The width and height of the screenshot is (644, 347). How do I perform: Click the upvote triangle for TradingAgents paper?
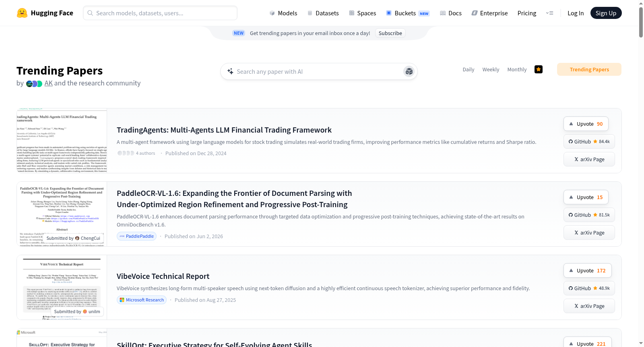[571, 124]
